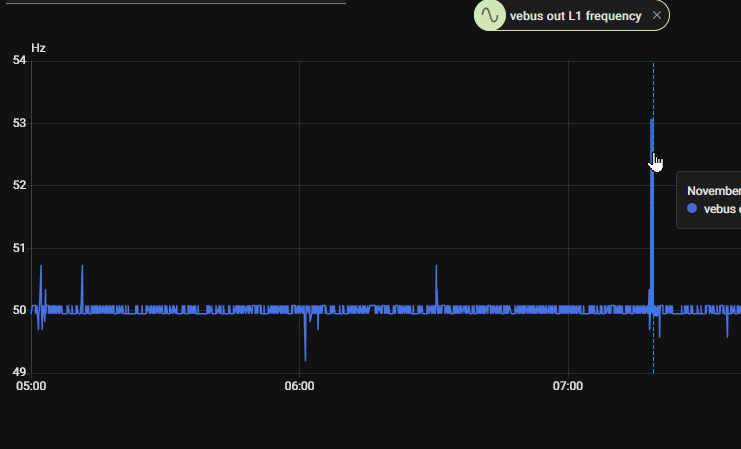This screenshot has height=449, width=741.
Task: Click the 07:00 x-axis time label
Action: pos(568,386)
